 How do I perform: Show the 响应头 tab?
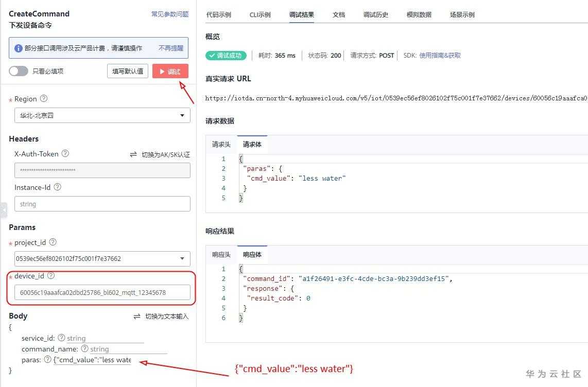coord(221,254)
